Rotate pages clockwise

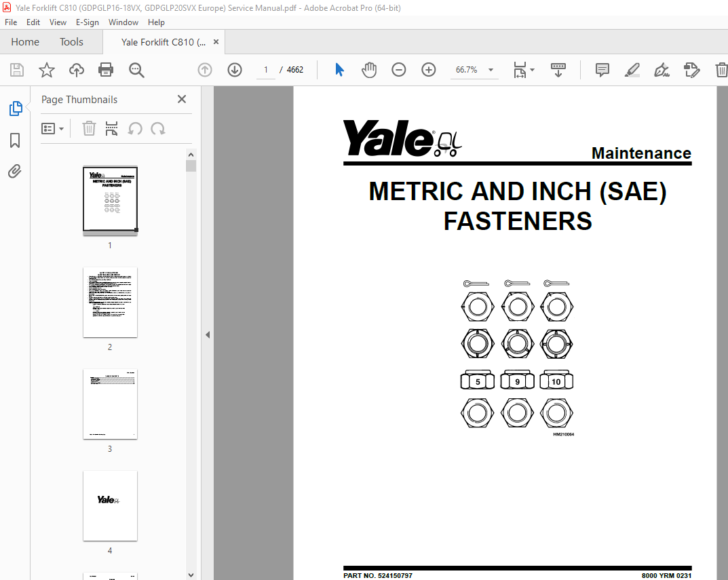coord(158,129)
